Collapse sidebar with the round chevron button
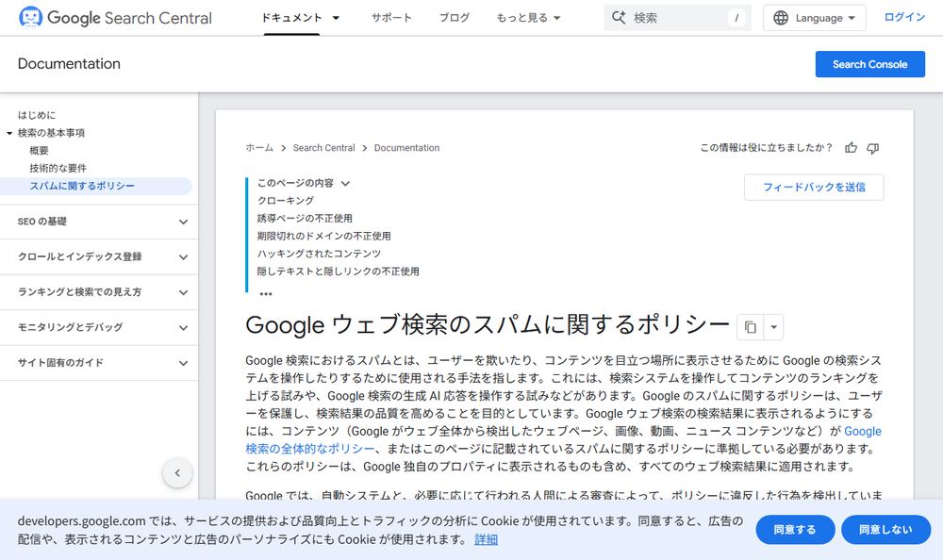The width and height of the screenshot is (943, 560). click(x=177, y=472)
